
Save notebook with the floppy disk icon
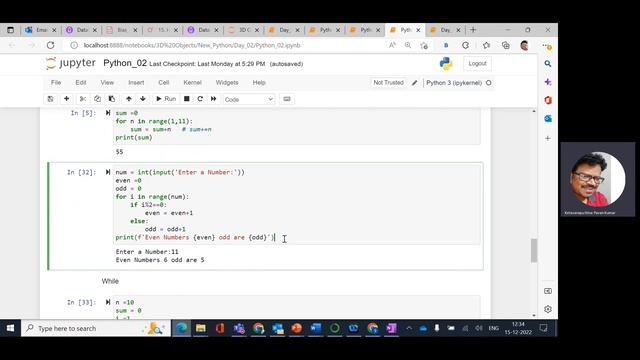(x=51, y=99)
